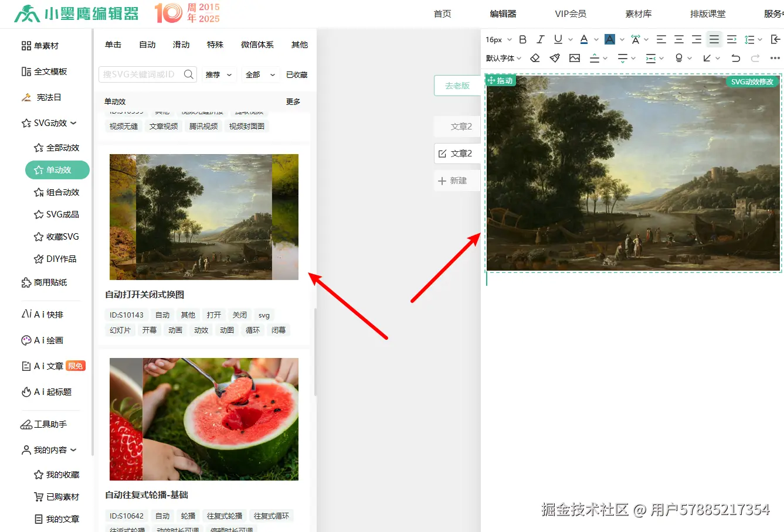Screen dimensions: 784x532
Task: Select the format painter brush
Action: pyautogui.click(x=555, y=58)
